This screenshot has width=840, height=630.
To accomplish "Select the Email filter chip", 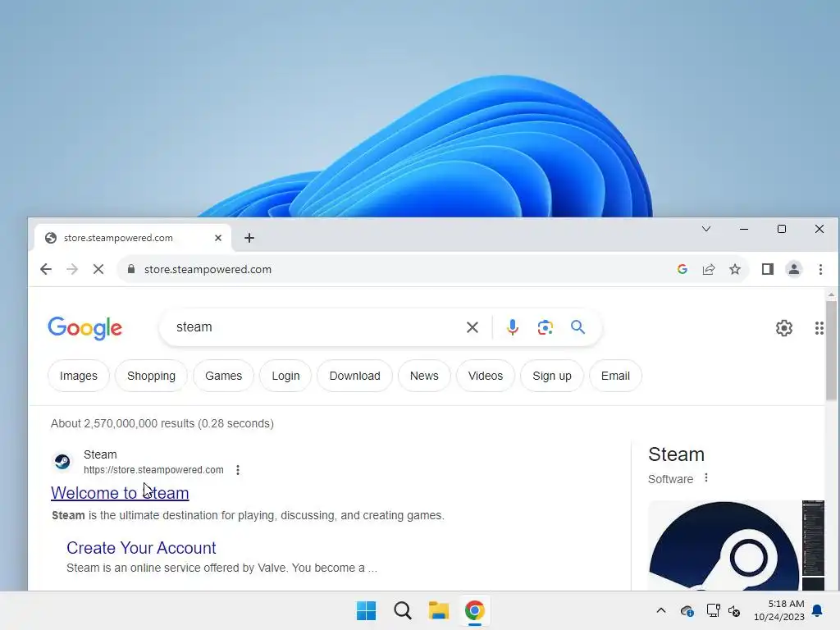I will [615, 376].
